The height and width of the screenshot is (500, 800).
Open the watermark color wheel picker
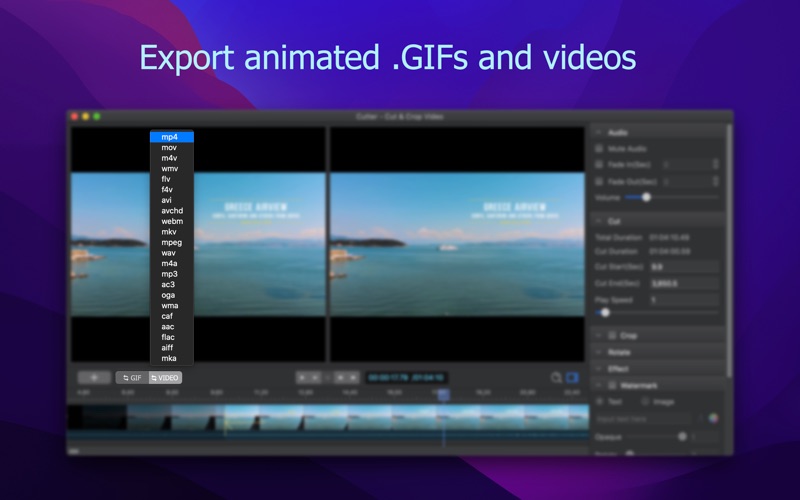[x=713, y=418]
